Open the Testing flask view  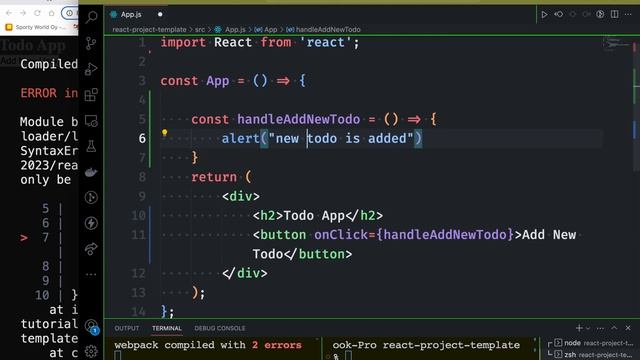click(91, 146)
